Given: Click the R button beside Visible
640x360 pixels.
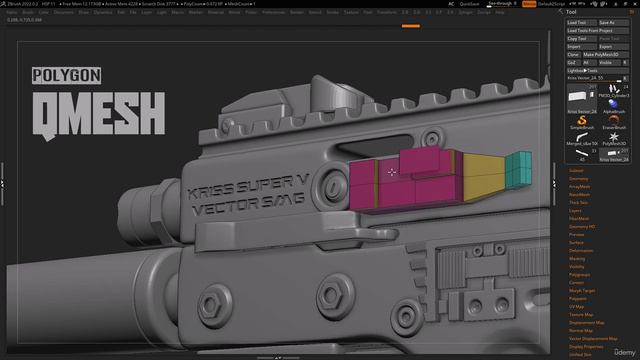Looking at the screenshot, I should pyautogui.click(x=625, y=62).
